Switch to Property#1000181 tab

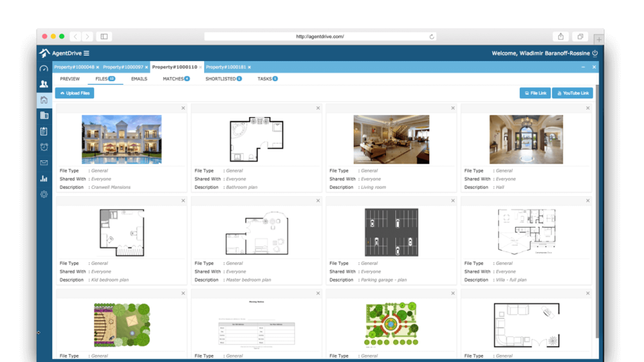226,67
